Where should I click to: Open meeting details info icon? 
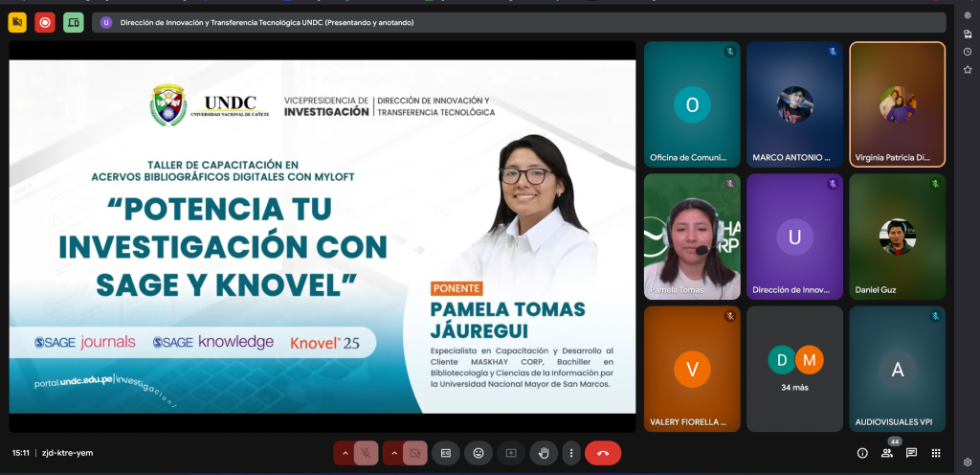[x=862, y=453]
